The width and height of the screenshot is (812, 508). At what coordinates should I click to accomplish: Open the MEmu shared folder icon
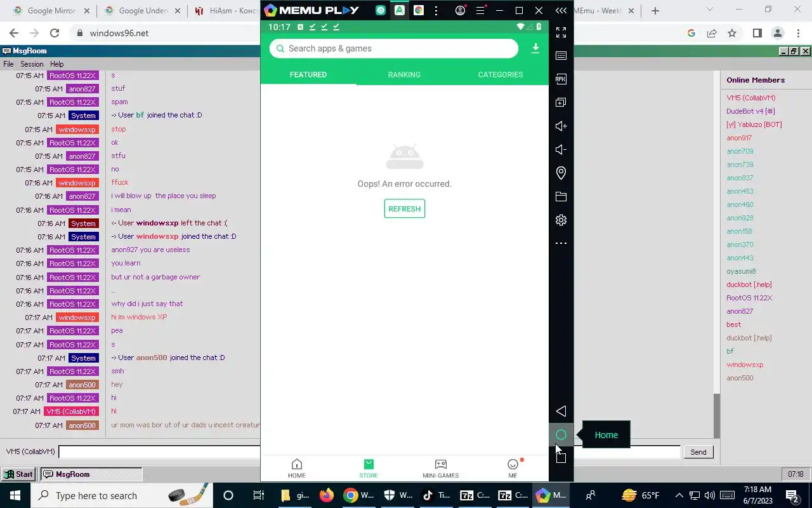point(561,196)
